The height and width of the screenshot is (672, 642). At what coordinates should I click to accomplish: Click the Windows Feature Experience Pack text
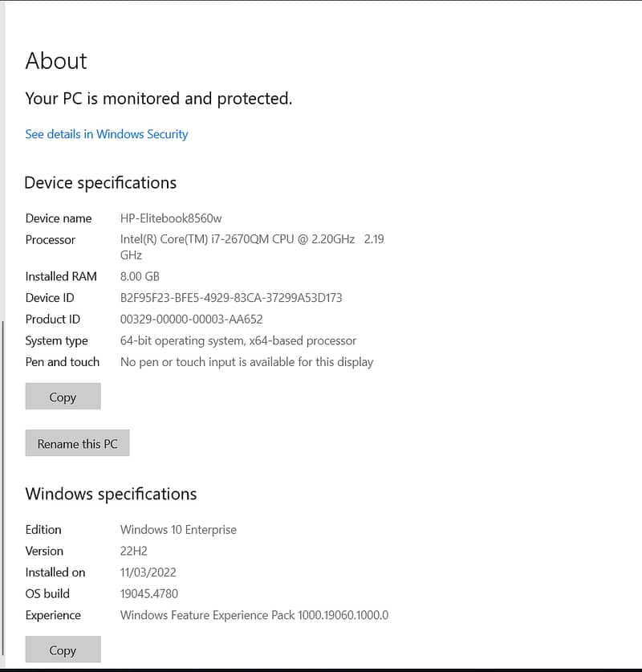(x=254, y=616)
